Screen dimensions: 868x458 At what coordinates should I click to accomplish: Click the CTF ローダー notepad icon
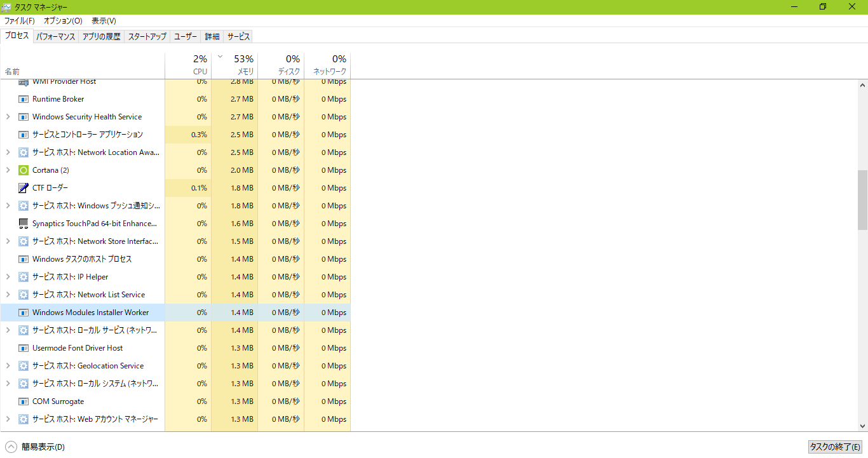24,188
